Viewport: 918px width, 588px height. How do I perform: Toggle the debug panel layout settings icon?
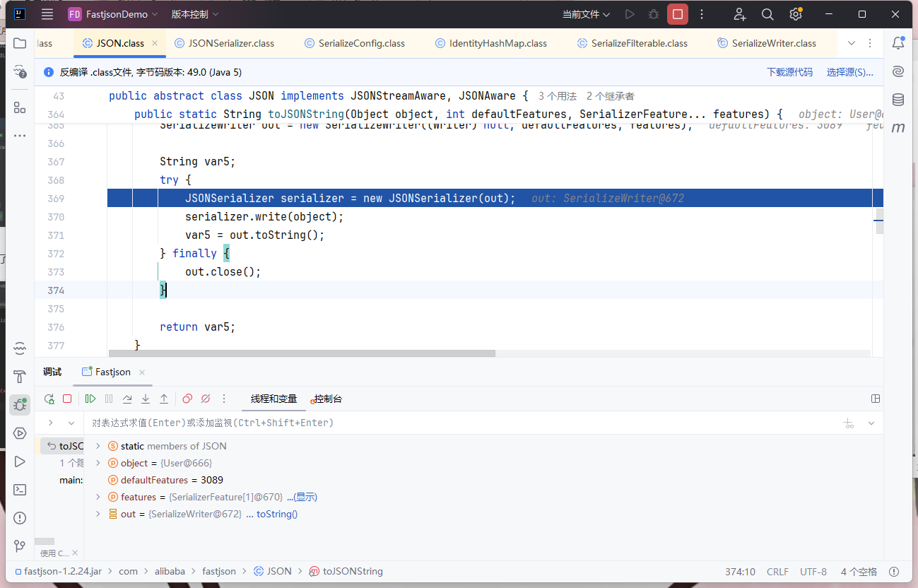click(x=876, y=399)
